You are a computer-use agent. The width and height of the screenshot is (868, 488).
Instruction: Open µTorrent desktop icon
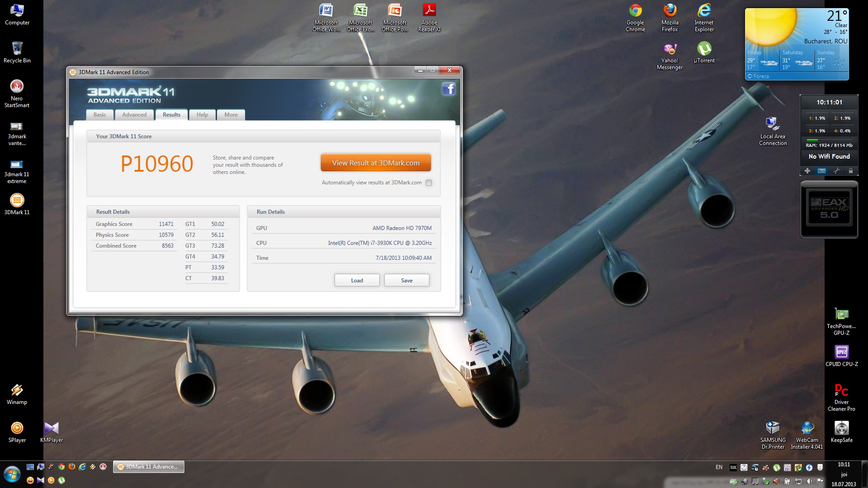tap(704, 52)
